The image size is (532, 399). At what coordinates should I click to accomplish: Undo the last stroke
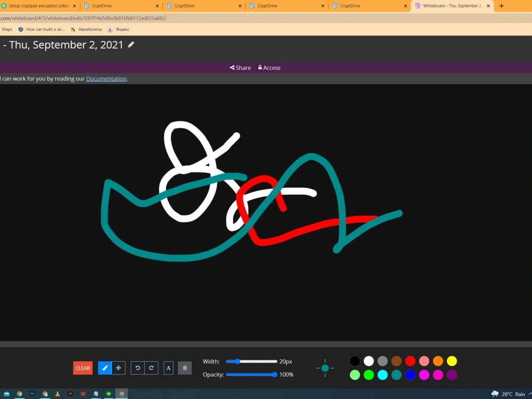point(138,368)
